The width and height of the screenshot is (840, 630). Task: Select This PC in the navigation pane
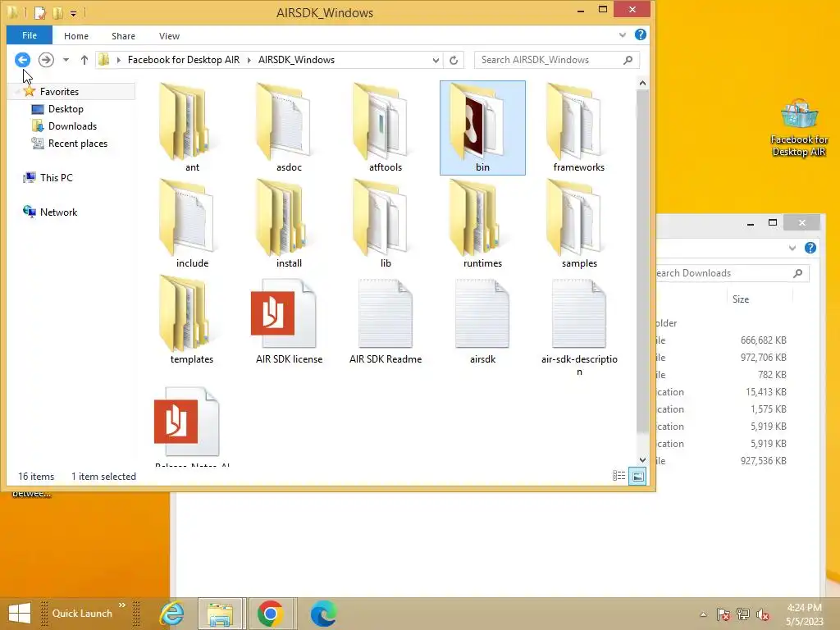pos(56,177)
